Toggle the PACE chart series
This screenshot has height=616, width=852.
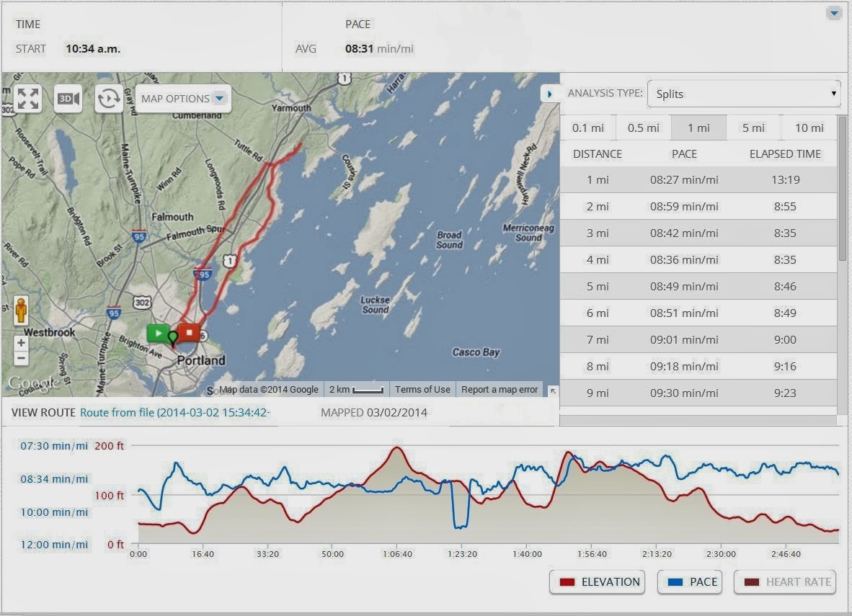(x=690, y=582)
